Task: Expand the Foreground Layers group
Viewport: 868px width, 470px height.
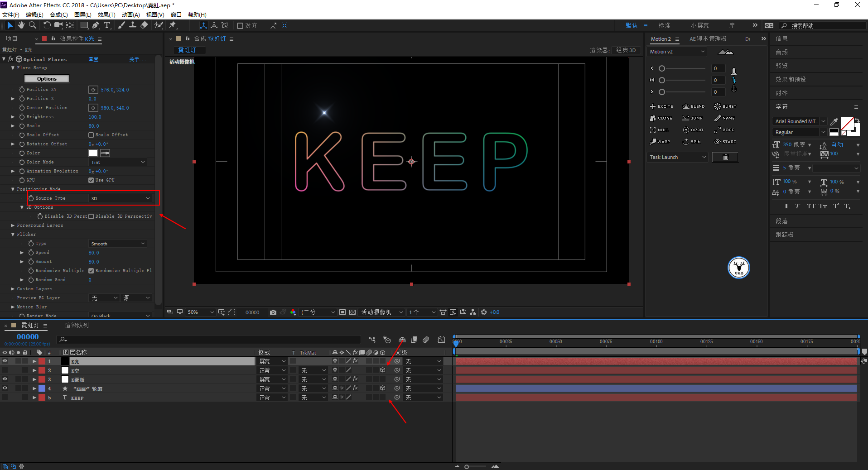Action: (x=13, y=225)
